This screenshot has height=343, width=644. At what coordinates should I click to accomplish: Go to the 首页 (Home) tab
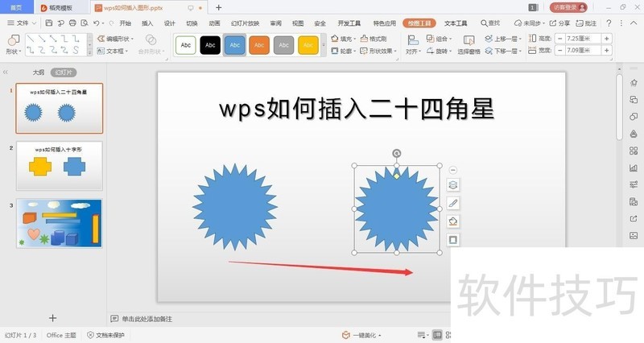pos(16,7)
